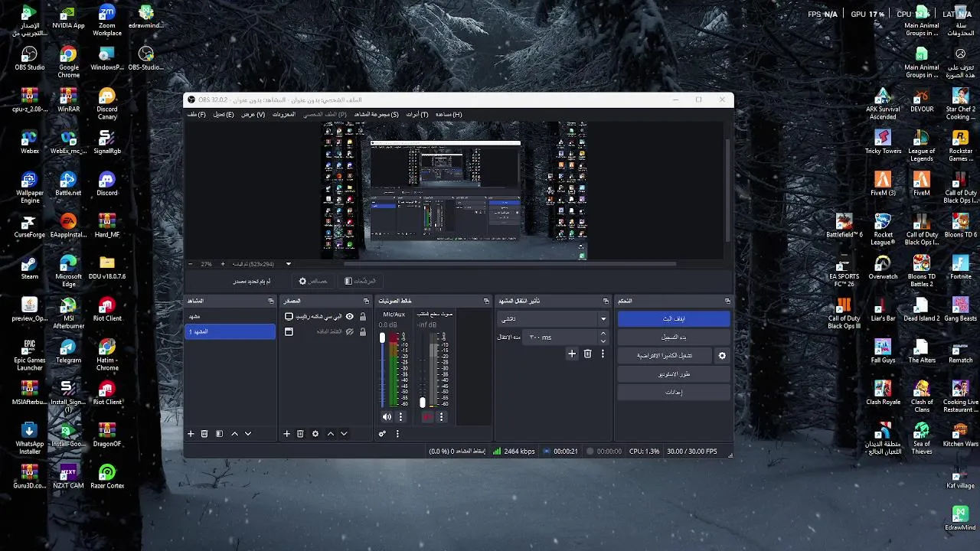Open virtual camera settings gear in Controls

pyautogui.click(x=721, y=356)
